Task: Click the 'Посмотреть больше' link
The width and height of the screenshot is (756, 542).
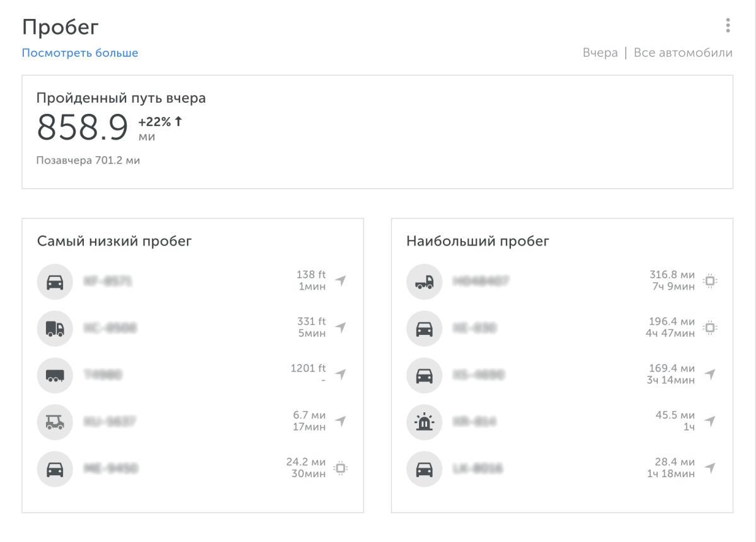Action: tap(80, 53)
